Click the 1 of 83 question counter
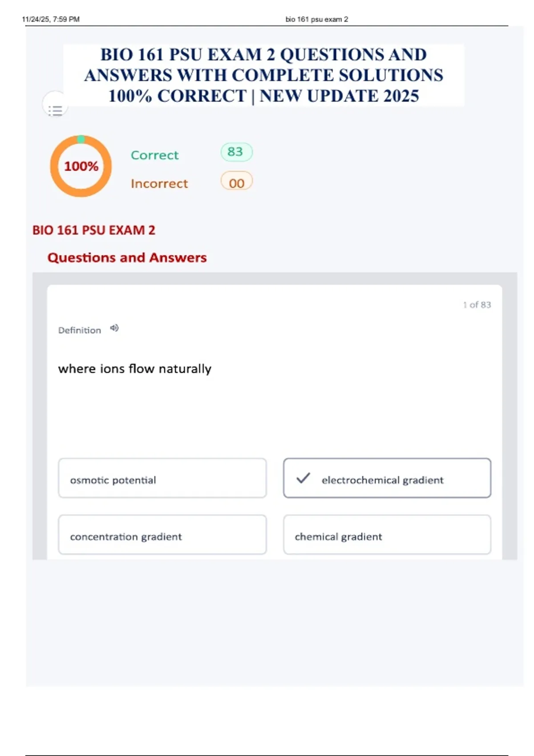Screen dimensions: 534x756 click(477, 305)
